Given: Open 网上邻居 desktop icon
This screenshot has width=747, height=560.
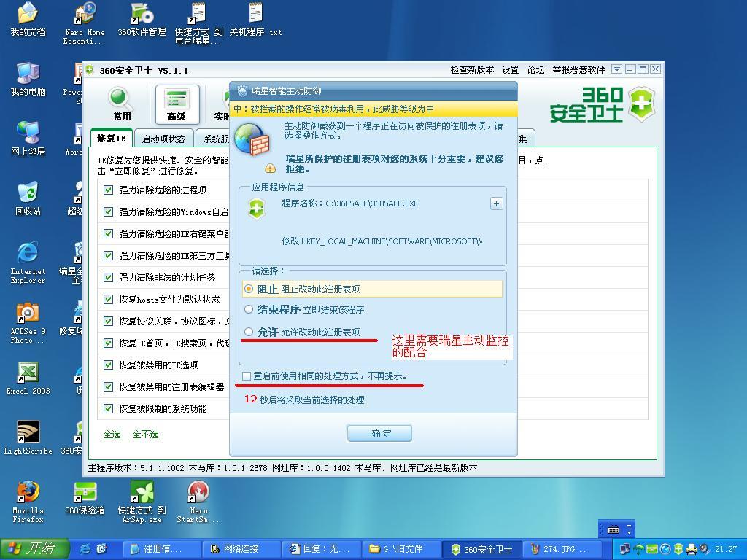Looking at the screenshot, I should click(x=28, y=139).
